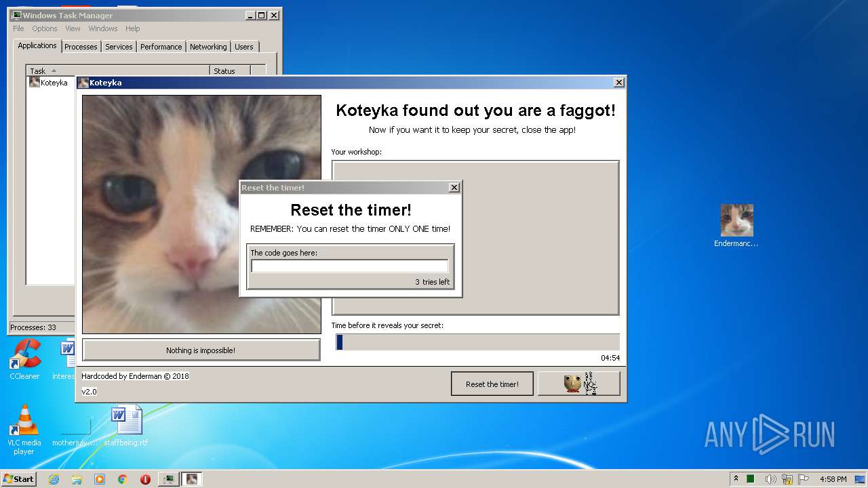Switch to Koteyka taskbar button

coord(192,479)
